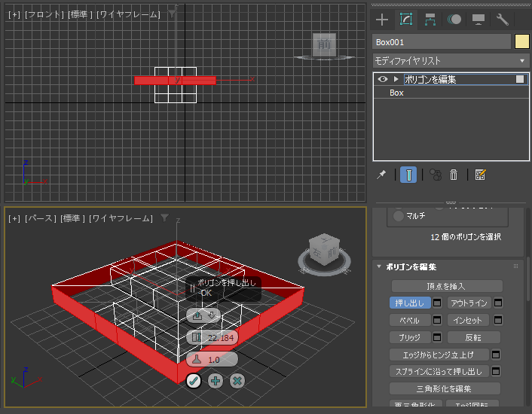Open ブリッジ settings box icon
Screen dimensions: 532x414
click(437, 337)
